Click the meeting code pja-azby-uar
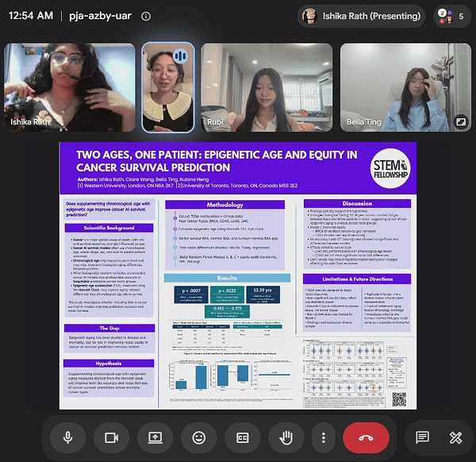The image size is (476, 462). coord(100,16)
